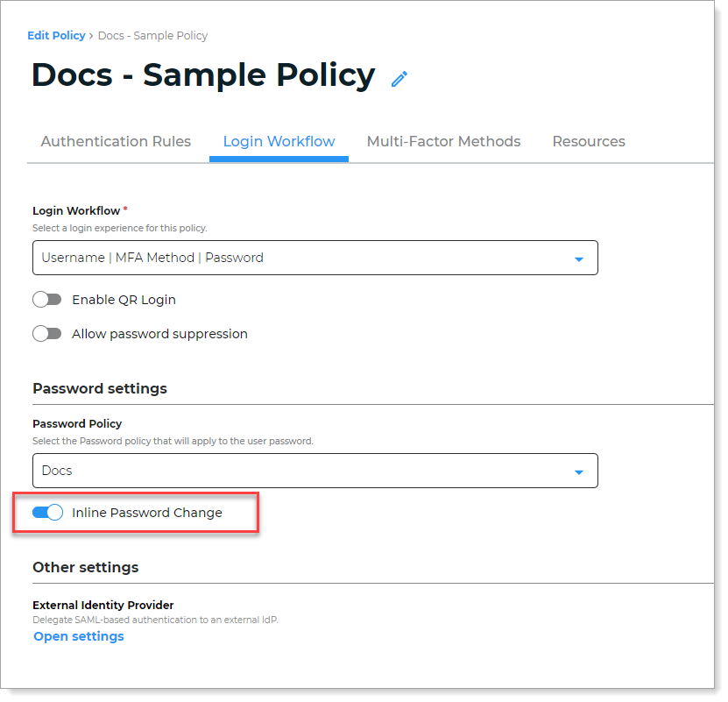Click the Inline Password Change label text

tap(147, 513)
